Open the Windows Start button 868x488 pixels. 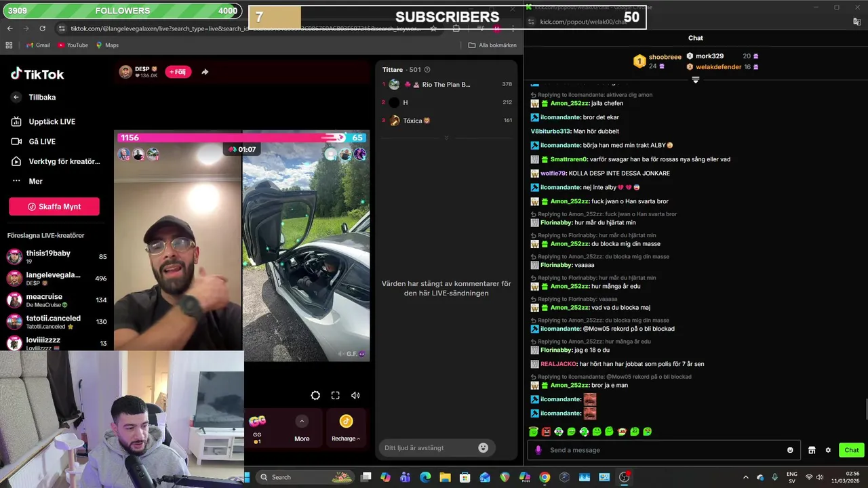click(248, 477)
